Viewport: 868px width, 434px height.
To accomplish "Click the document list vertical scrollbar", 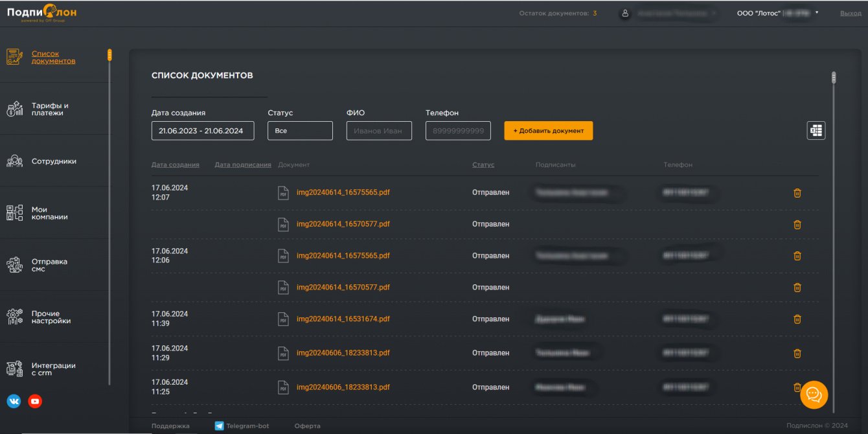I will pos(834,78).
